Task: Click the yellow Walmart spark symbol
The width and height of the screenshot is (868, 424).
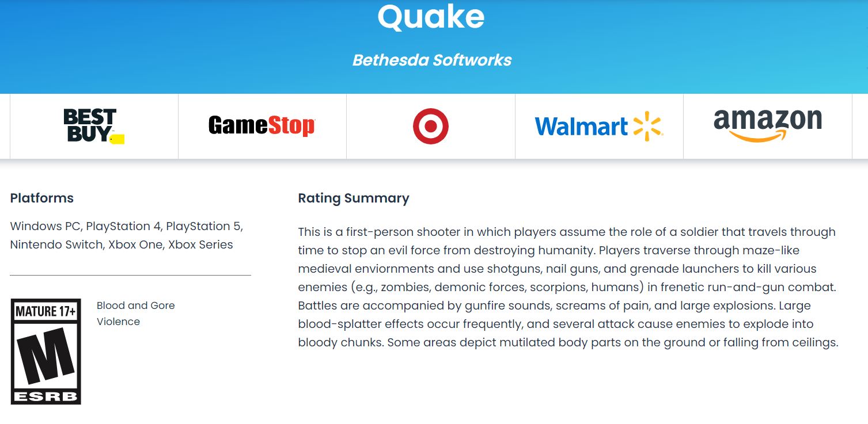Action: point(648,127)
